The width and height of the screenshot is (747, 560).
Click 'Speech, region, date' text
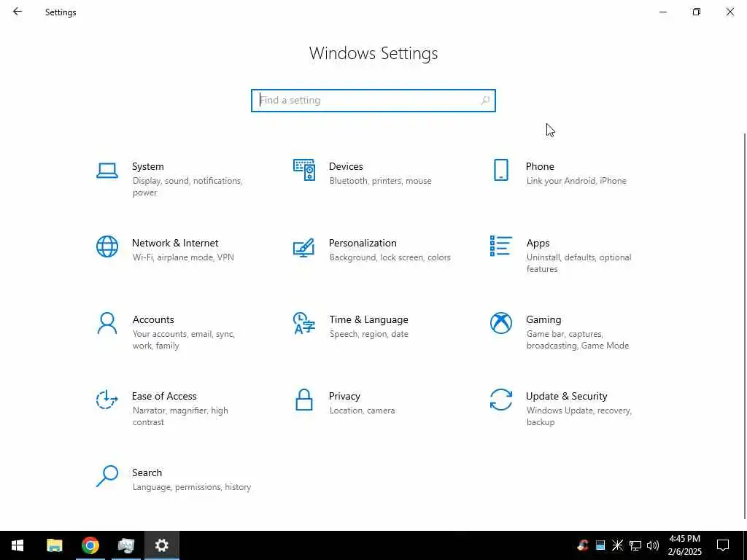(368, 334)
